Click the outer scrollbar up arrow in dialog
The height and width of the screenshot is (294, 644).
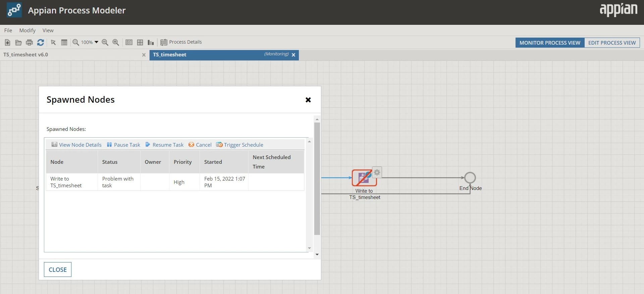tap(317, 119)
